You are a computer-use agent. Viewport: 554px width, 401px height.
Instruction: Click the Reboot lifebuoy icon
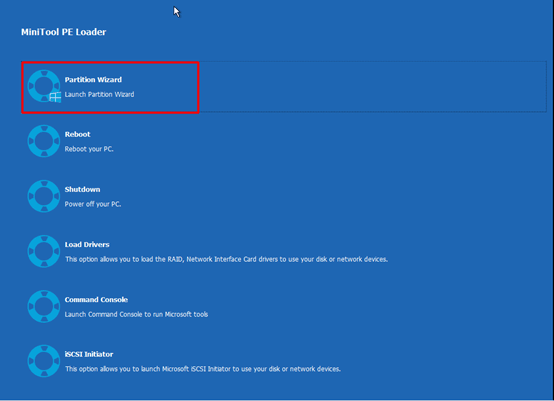pos(44,141)
